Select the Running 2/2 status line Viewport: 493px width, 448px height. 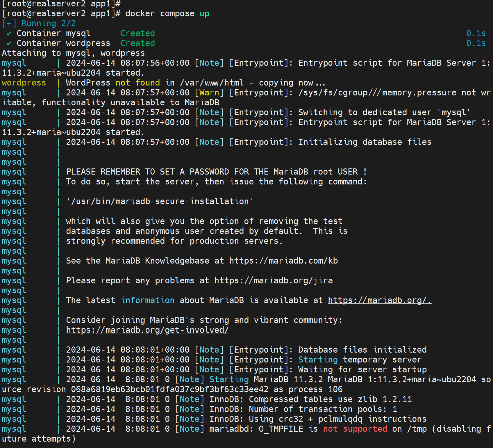tap(39, 24)
